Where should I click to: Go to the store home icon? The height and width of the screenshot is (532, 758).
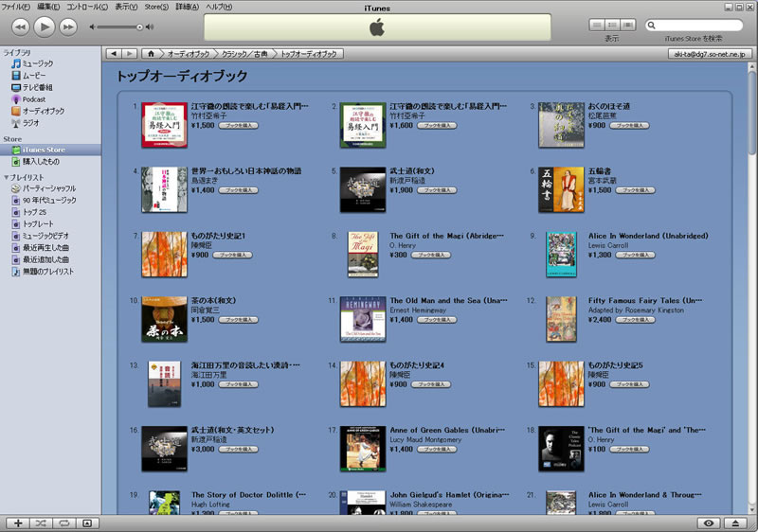151,54
